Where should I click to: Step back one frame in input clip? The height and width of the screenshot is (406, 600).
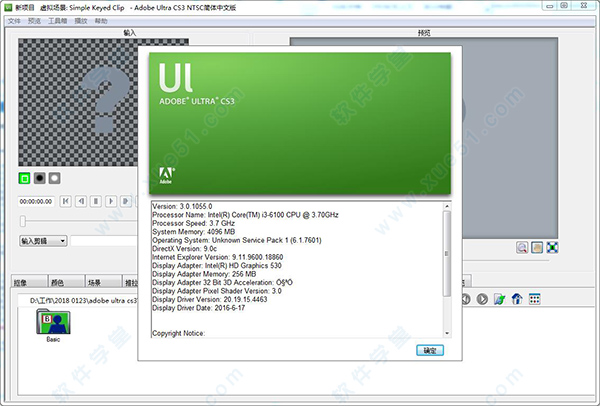(81, 201)
